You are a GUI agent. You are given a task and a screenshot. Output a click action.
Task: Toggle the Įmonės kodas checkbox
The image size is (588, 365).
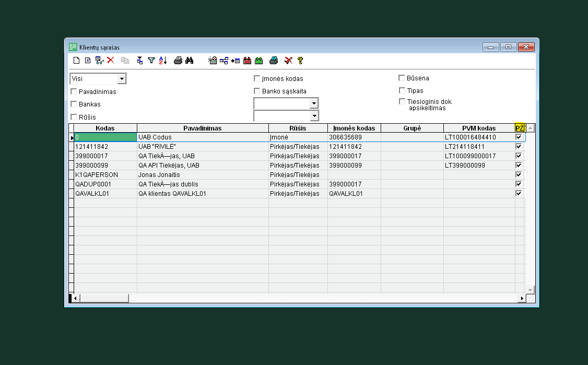[x=257, y=78]
